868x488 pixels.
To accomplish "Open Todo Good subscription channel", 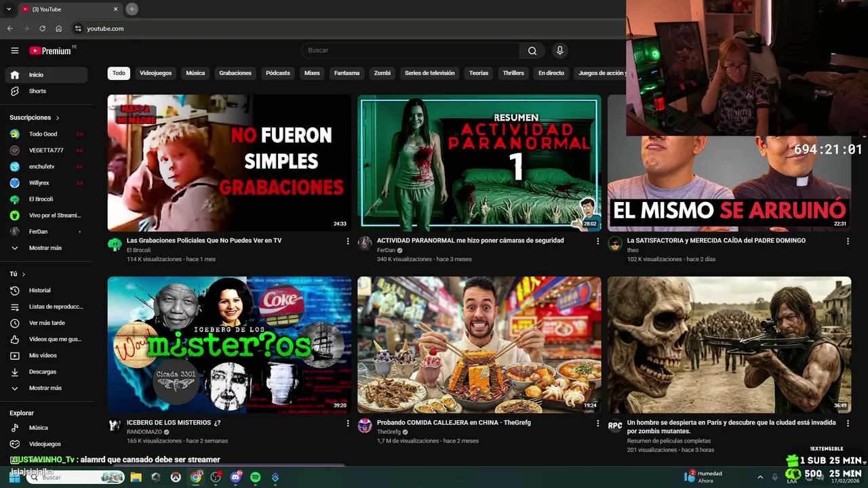I will tap(46, 134).
